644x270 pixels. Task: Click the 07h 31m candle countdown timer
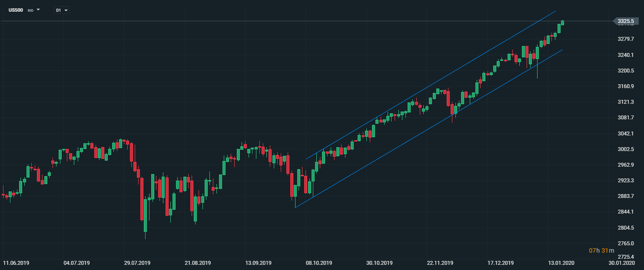point(601,250)
